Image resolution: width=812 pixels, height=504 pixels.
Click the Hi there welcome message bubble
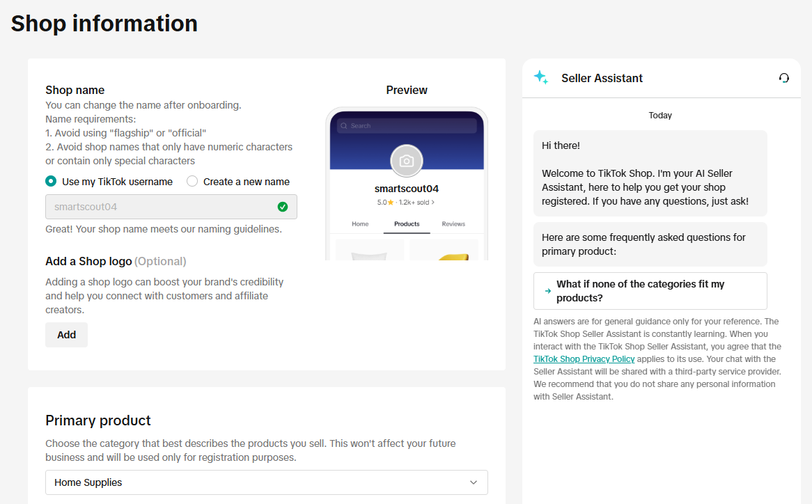(650, 173)
